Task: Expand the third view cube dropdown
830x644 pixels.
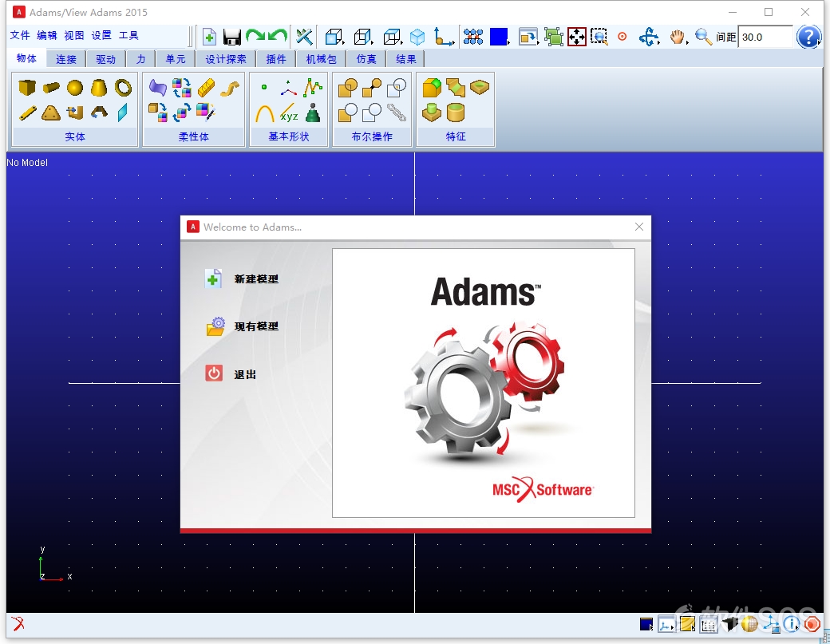Action: tap(393, 37)
